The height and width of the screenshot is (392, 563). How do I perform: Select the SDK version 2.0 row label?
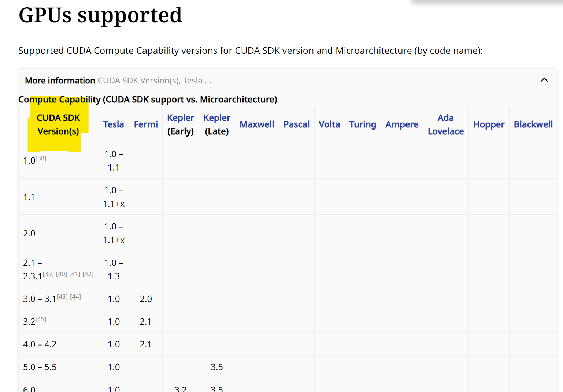[29, 234]
